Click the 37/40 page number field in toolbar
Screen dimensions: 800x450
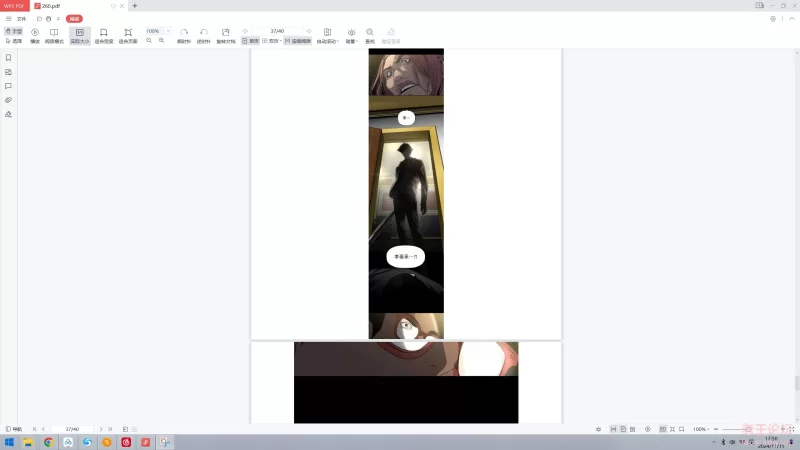[277, 31]
